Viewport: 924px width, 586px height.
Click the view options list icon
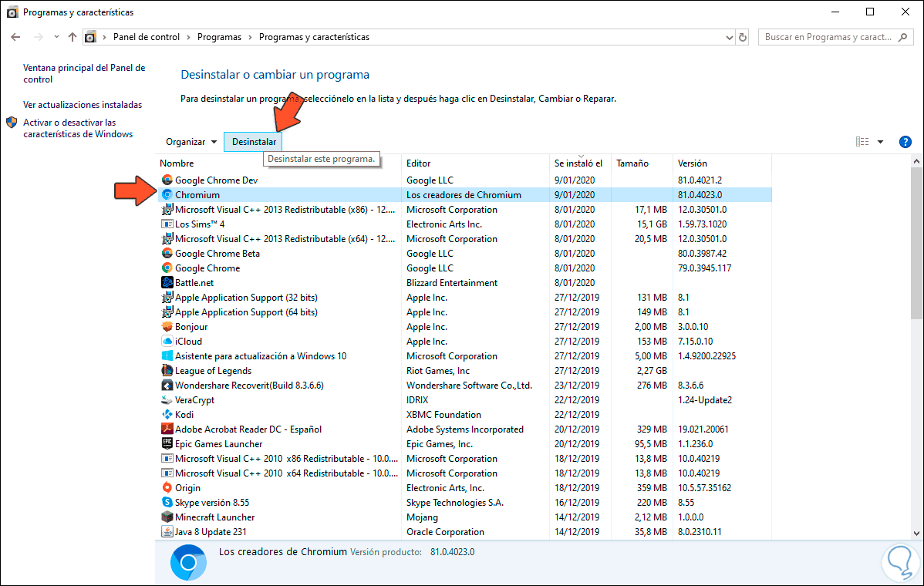(862, 142)
